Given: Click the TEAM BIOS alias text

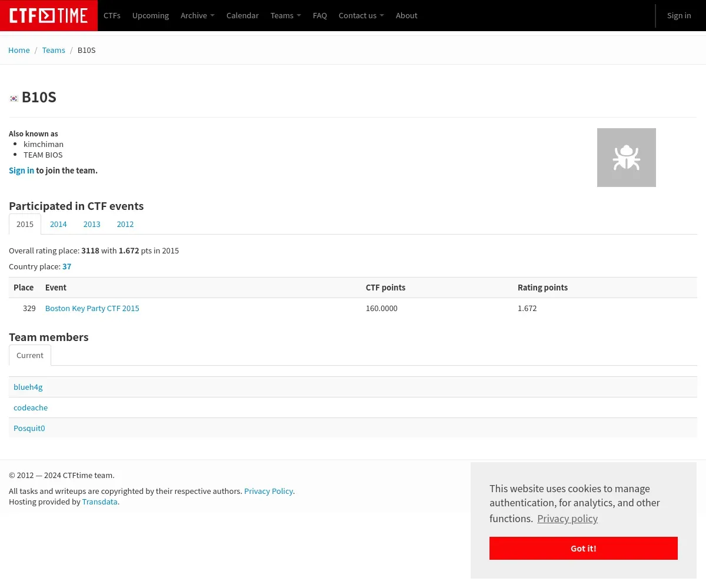Looking at the screenshot, I should 43,155.
